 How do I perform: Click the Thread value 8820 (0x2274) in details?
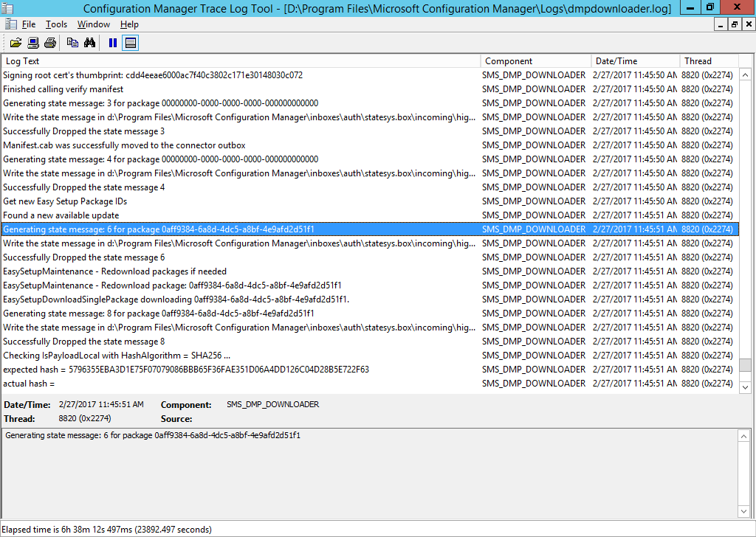tap(85, 418)
